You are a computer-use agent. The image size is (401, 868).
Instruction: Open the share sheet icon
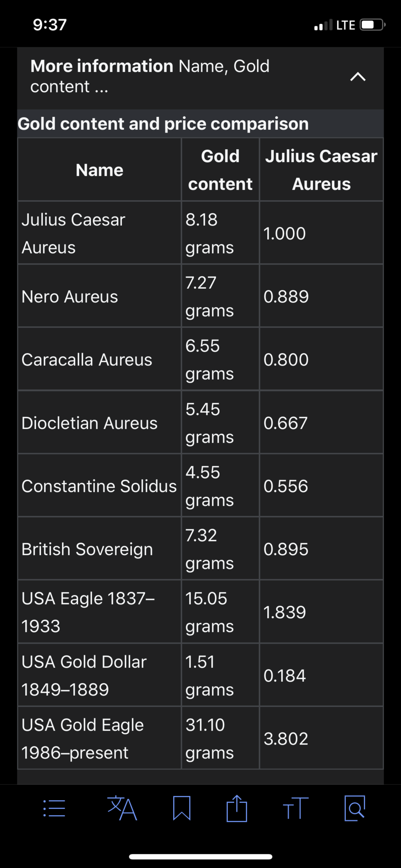tap(237, 808)
